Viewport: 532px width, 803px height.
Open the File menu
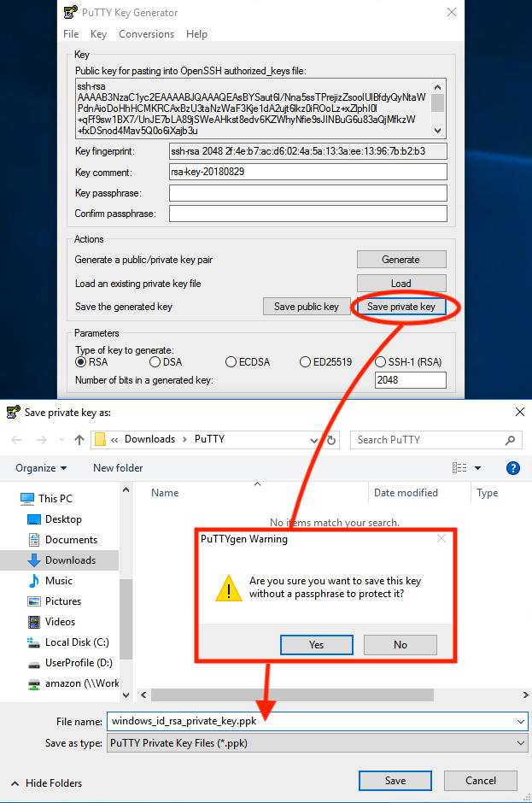pyautogui.click(x=71, y=34)
